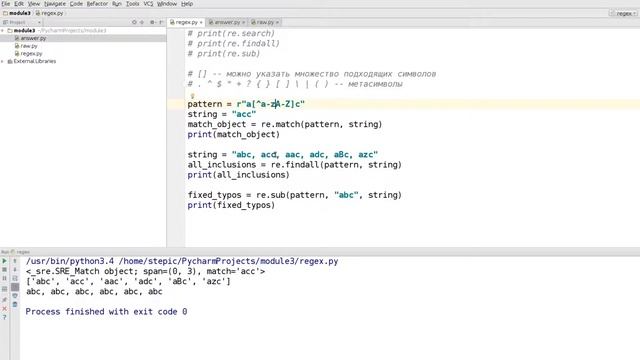This screenshot has width=640, height=360.
Task: Click the Run tool window's regex tab
Action: 20,252
